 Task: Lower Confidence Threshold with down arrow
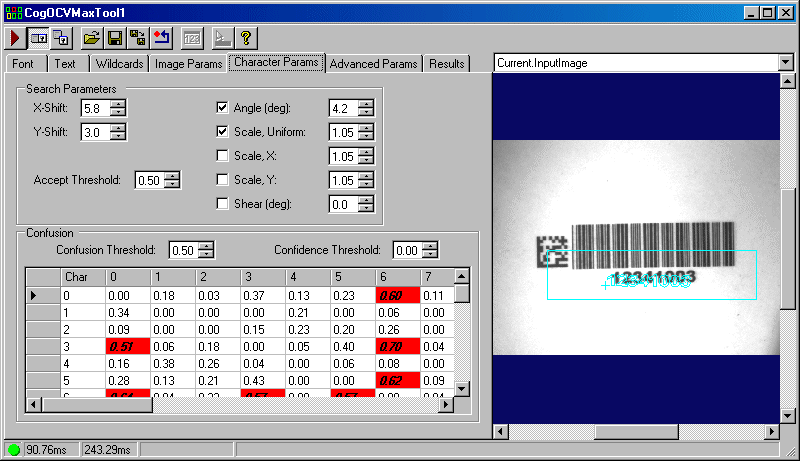(x=431, y=254)
